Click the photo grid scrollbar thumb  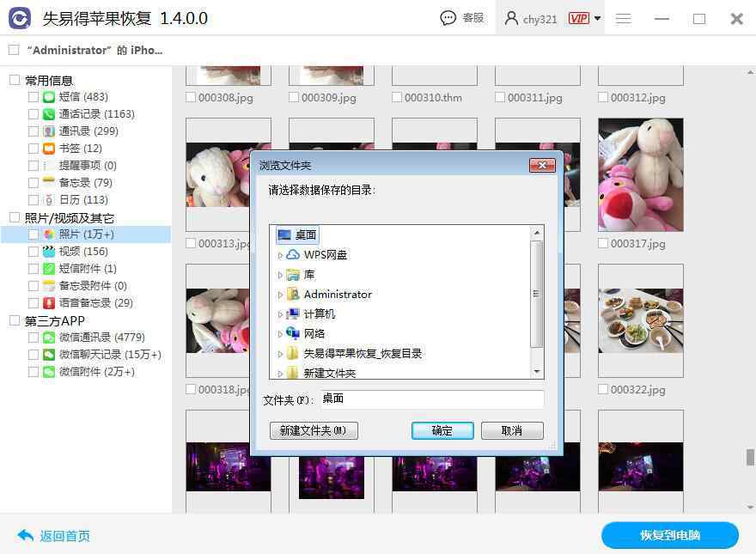750,457
